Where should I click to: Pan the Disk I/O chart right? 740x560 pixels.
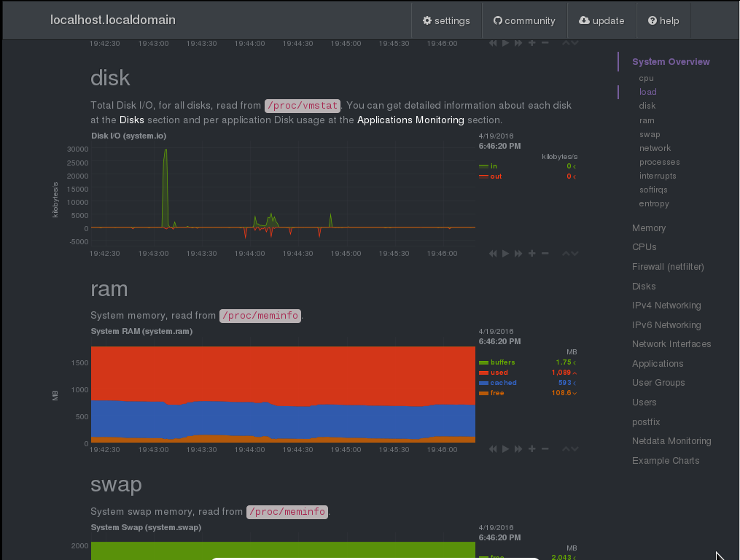tap(518, 253)
